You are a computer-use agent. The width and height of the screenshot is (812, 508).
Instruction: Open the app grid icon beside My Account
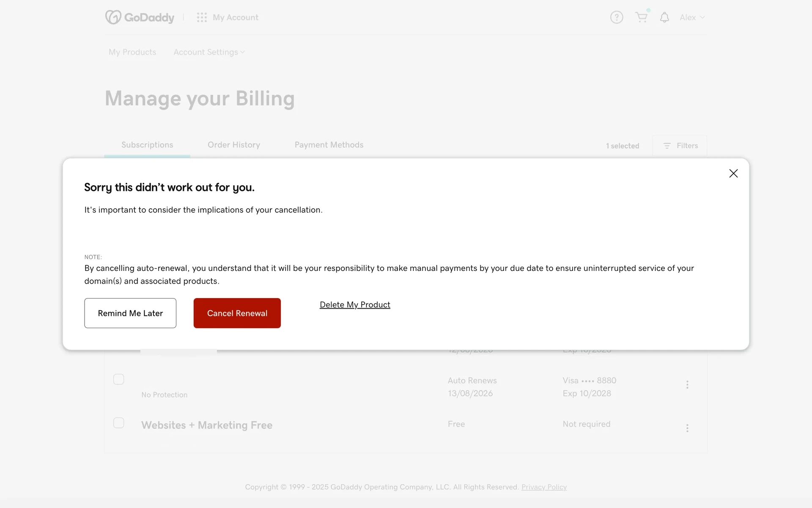point(202,17)
